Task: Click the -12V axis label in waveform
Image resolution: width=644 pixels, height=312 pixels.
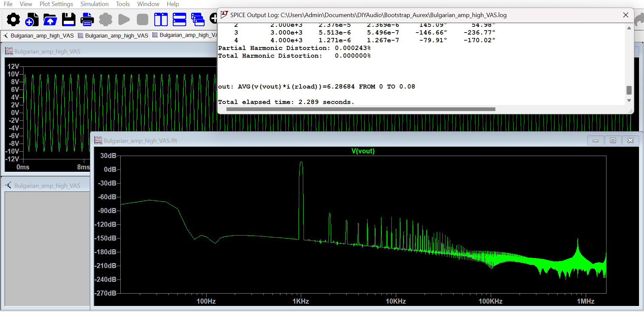Action: pos(12,159)
